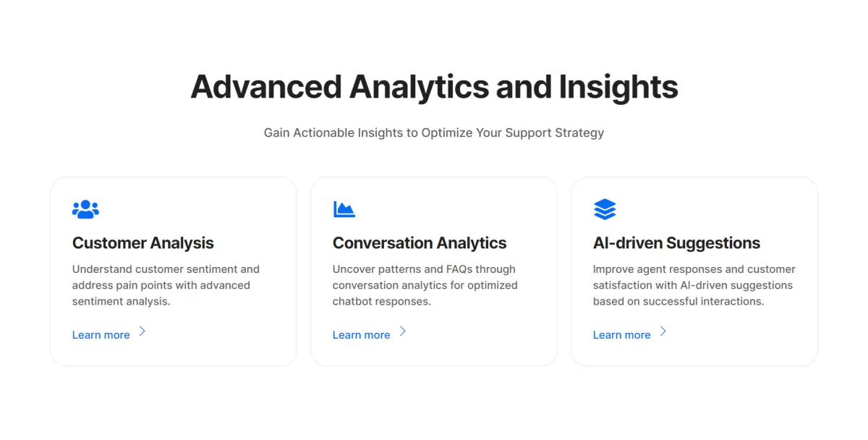The height and width of the screenshot is (440, 868).
Task: Click the stacked layers icon above AI-driven Suggestions
Action: point(605,210)
